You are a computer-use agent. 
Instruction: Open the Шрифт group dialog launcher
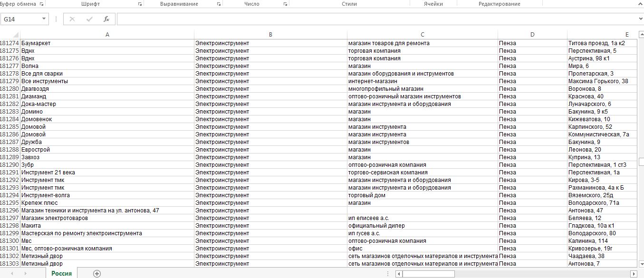pyautogui.click(x=140, y=4)
